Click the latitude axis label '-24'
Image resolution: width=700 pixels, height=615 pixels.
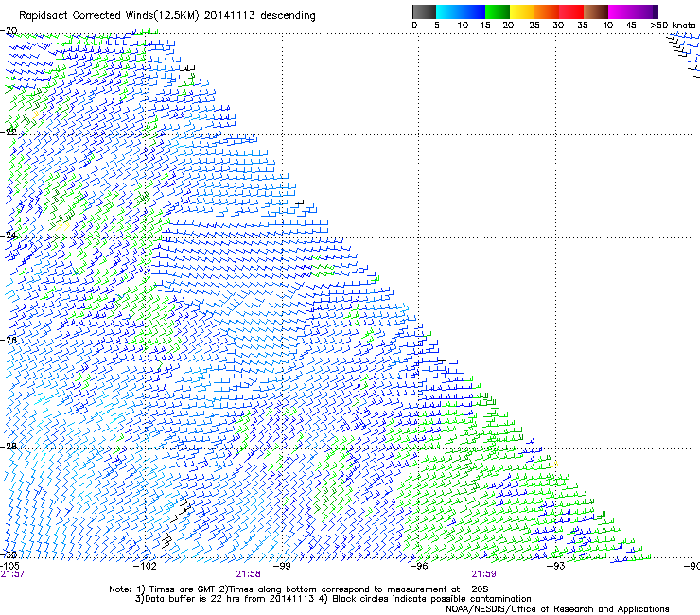pos(9,235)
